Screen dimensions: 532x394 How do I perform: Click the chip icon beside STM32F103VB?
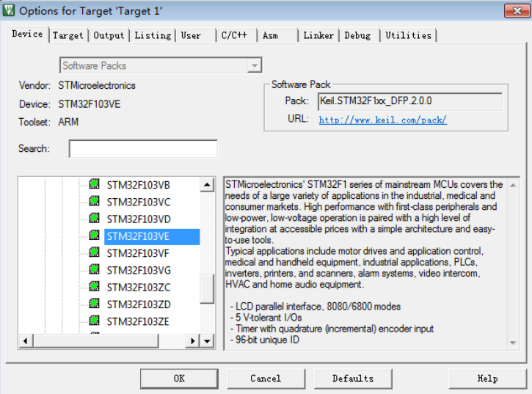[x=94, y=184]
